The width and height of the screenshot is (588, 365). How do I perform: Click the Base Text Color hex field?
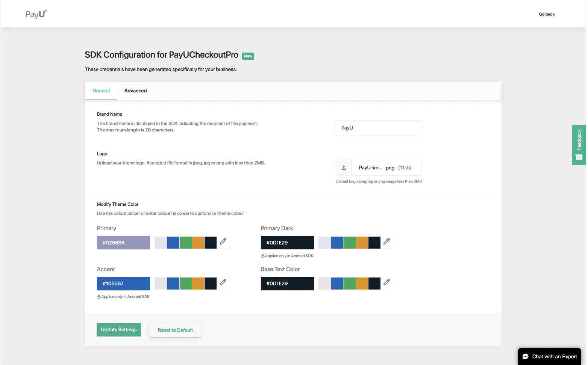click(x=287, y=284)
